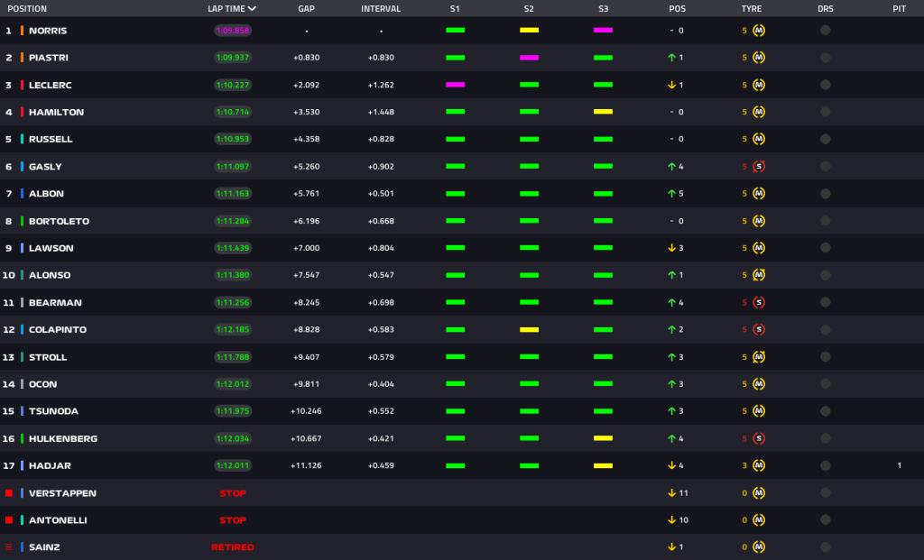Select driver HULKENBERG in the list
The image size is (924, 560).
[x=63, y=438]
